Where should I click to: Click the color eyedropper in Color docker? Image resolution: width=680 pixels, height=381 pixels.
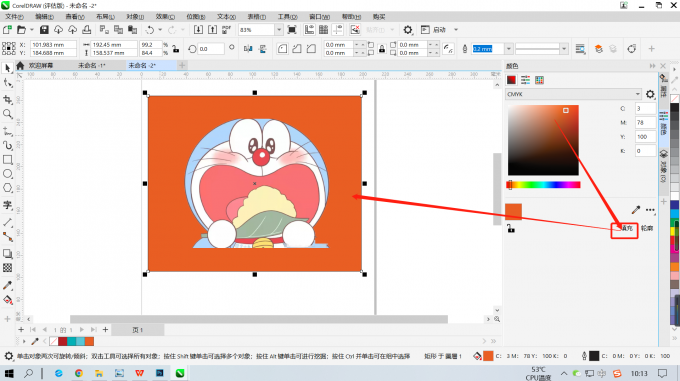coord(636,210)
